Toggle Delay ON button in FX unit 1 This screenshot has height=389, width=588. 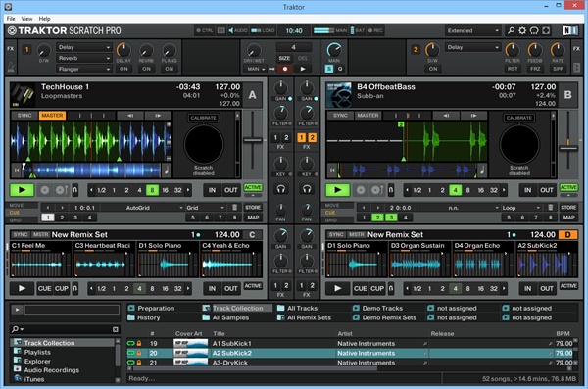coord(123,69)
